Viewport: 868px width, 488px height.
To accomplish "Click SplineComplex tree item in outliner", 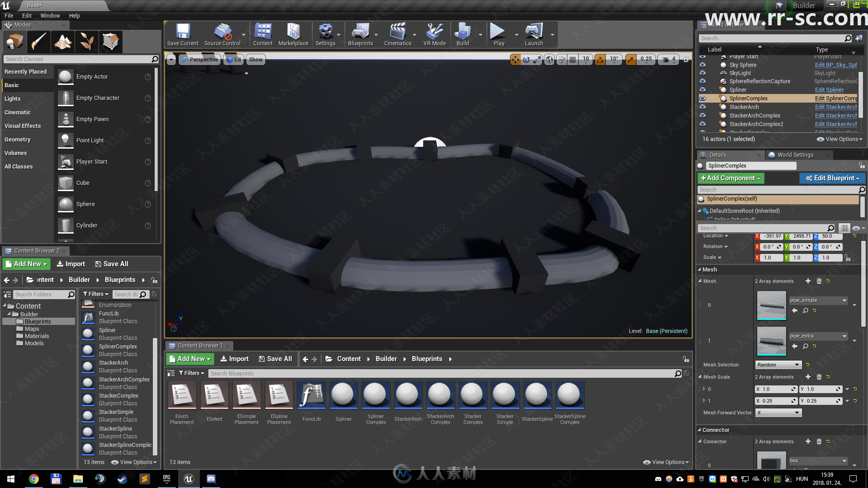I will tap(748, 99).
